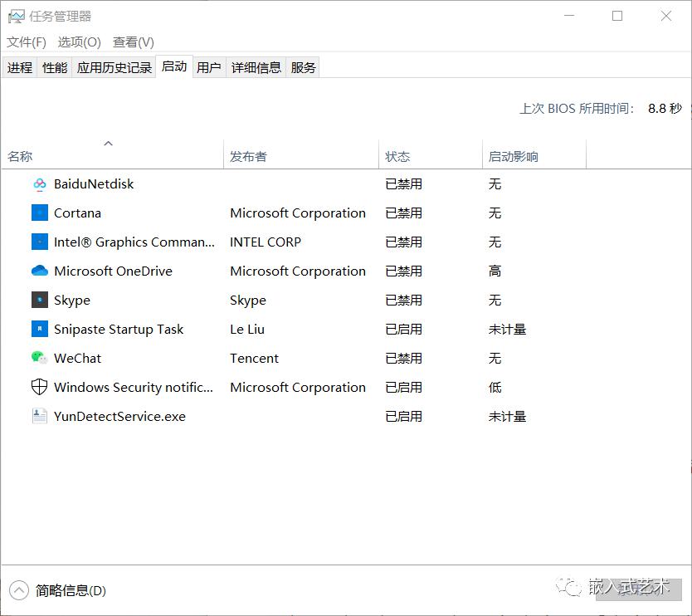Open the 详细信息 tab
This screenshot has height=616, width=692.
(x=256, y=68)
